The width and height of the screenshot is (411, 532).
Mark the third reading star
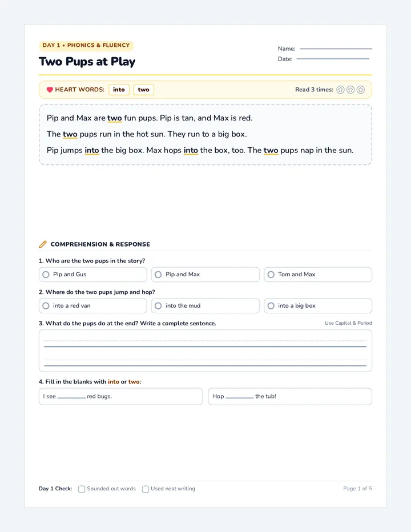pos(361,90)
